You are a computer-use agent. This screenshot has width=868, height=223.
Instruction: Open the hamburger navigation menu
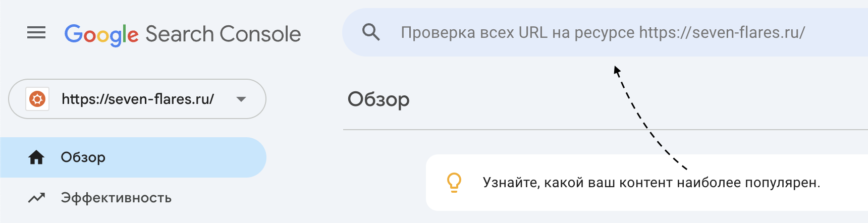(x=36, y=33)
